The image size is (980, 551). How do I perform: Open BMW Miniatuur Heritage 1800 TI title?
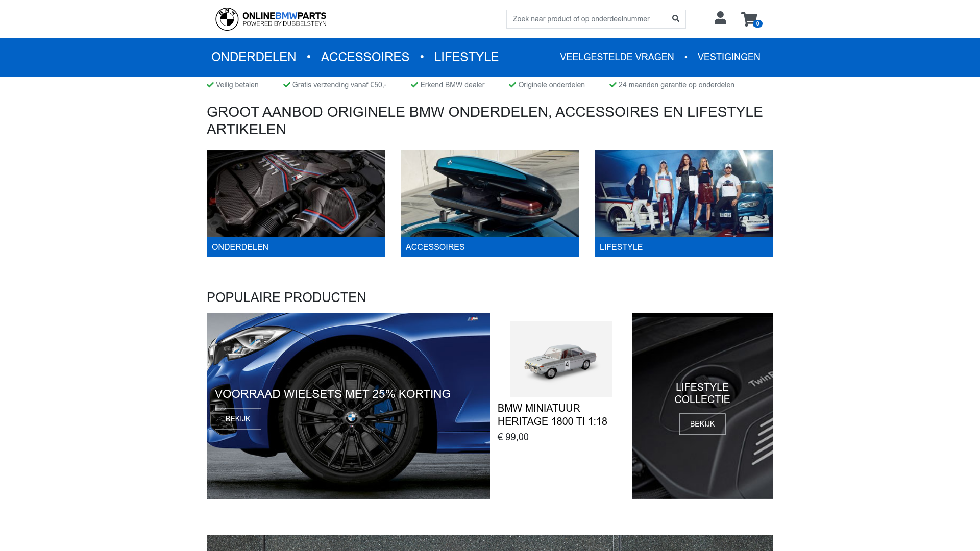pos(552,415)
